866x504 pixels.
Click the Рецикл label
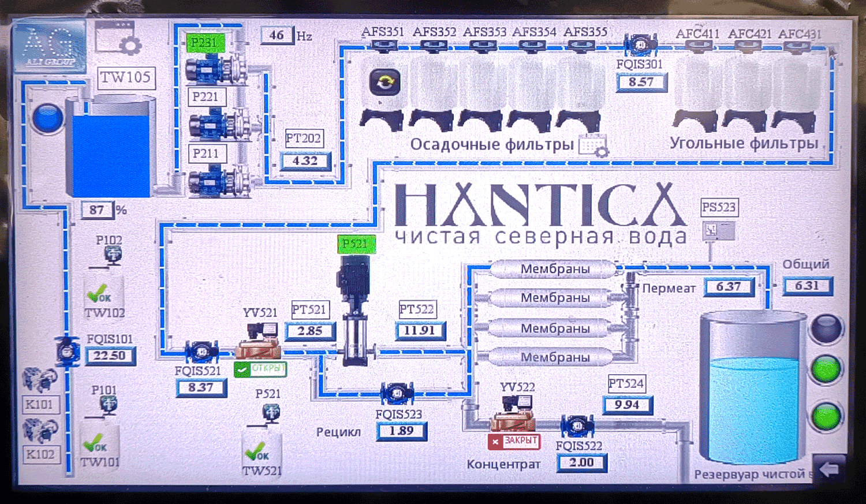(338, 432)
